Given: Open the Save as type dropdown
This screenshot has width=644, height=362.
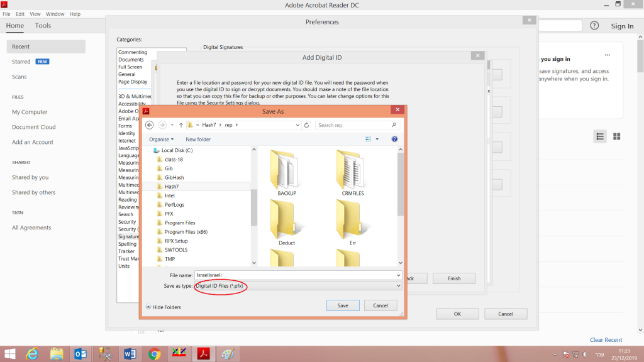Looking at the screenshot, I should click(398, 286).
